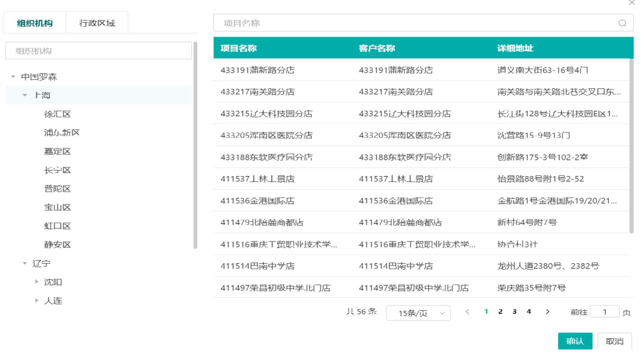The height and width of the screenshot is (355, 644).
Task: Switch to the 行政区域 tab
Action: pyautogui.click(x=97, y=23)
